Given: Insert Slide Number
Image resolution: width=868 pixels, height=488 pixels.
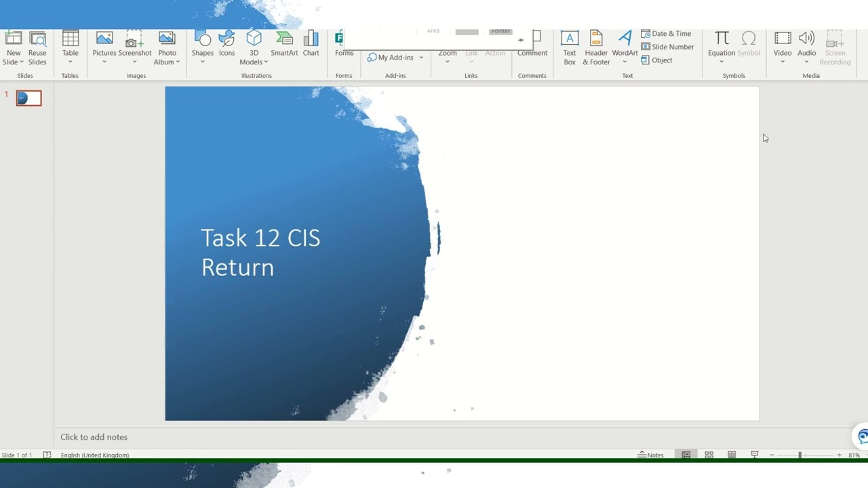Looking at the screenshot, I should pyautogui.click(x=667, y=47).
